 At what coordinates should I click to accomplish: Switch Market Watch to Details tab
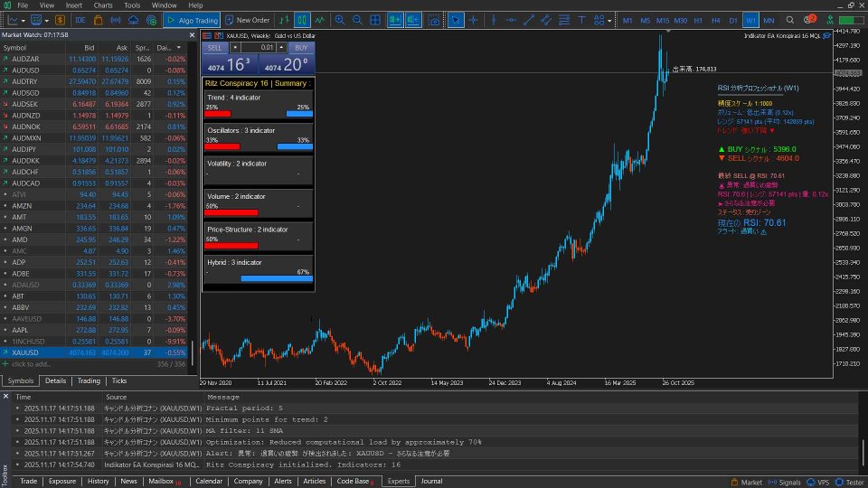coord(55,380)
